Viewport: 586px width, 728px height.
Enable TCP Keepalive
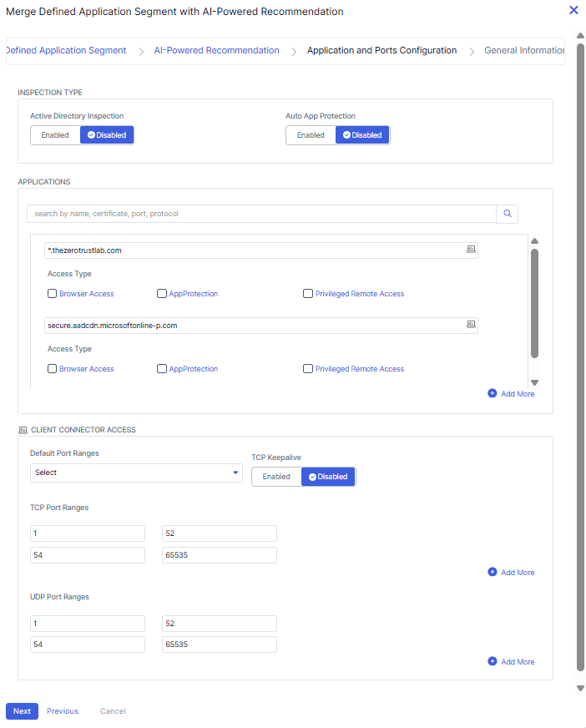pyautogui.click(x=276, y=477)
